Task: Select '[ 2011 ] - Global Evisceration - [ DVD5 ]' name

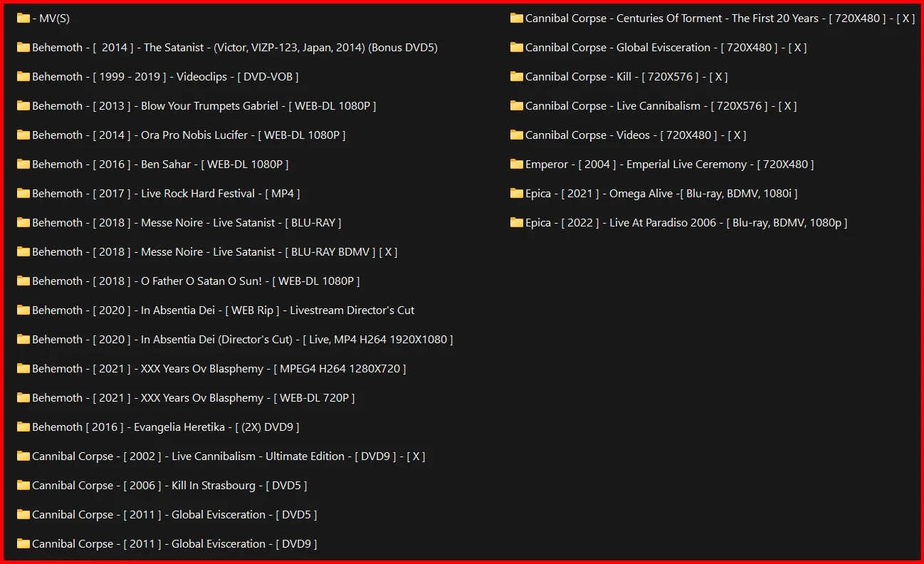Action: tap(174, 515)
